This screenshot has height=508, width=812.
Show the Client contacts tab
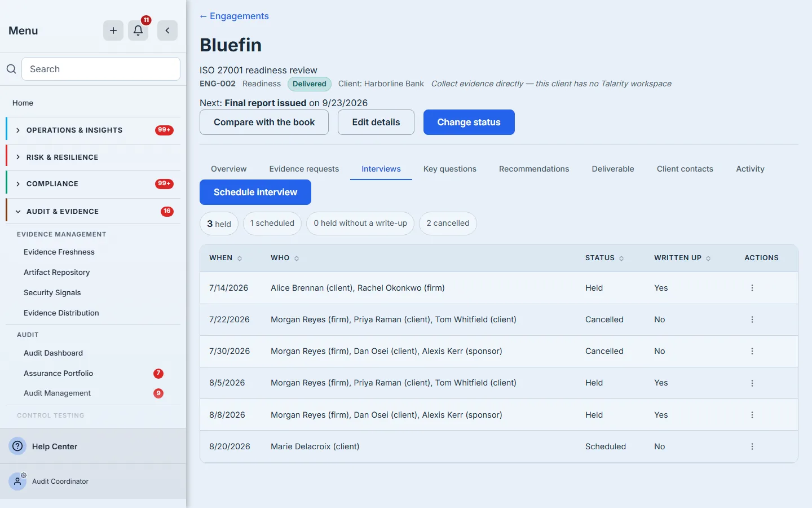685,169
